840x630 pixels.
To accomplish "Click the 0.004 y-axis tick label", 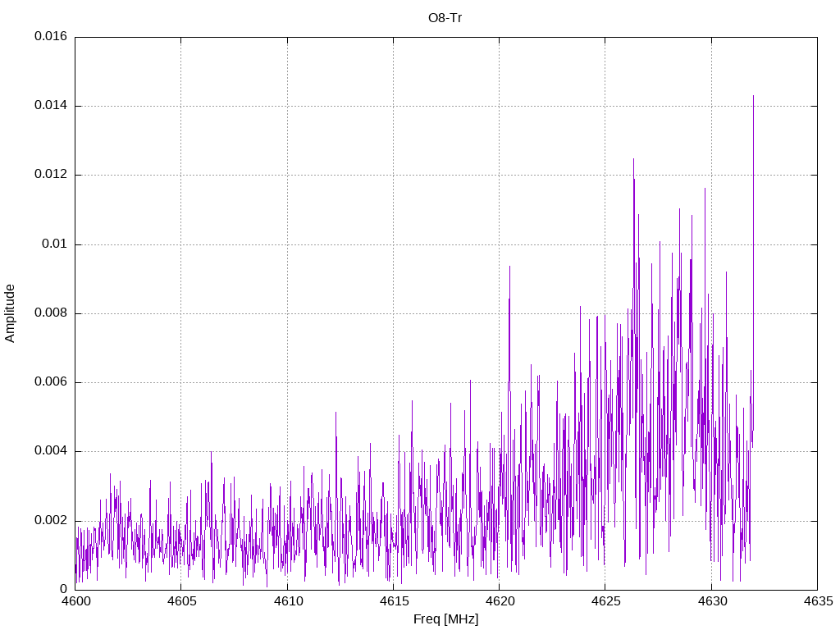I will coord(51,451).
